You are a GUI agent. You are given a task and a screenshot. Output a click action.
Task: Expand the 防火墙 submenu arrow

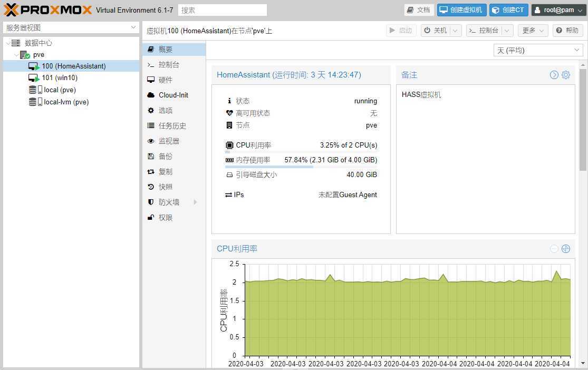coord(195,202)
